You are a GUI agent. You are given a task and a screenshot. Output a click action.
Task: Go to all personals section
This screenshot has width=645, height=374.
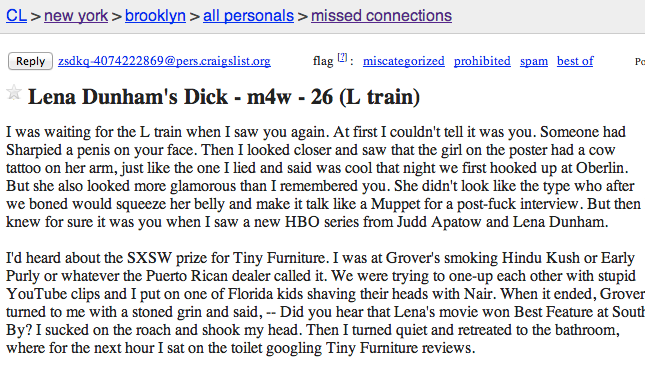pyautogui.click(x=248, y=16)
